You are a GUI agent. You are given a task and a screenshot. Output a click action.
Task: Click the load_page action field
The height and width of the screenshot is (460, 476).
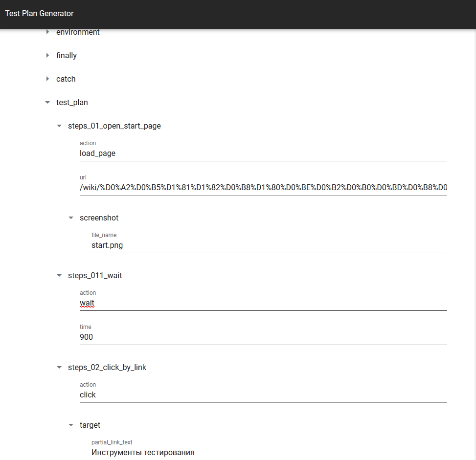[263, 153]
